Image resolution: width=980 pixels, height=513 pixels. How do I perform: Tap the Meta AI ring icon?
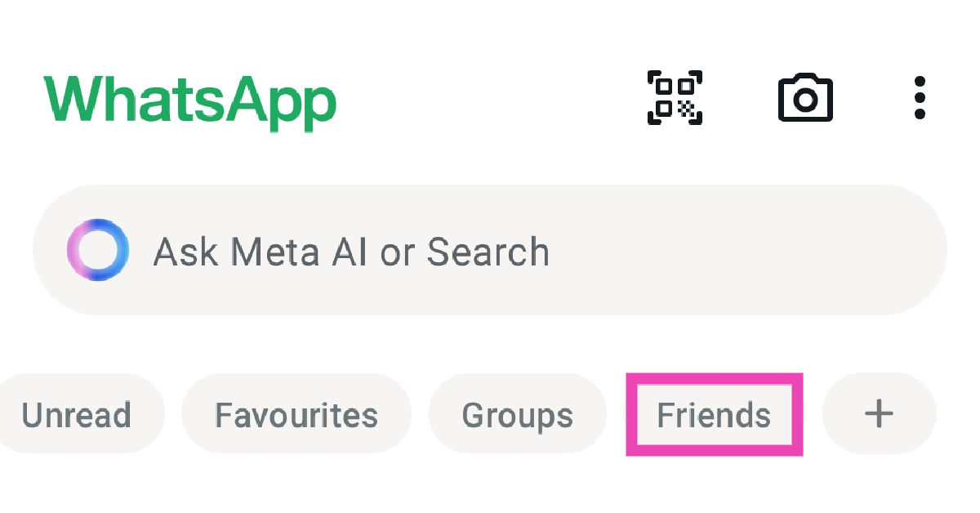pyautogui.click(x=98, y=251)
